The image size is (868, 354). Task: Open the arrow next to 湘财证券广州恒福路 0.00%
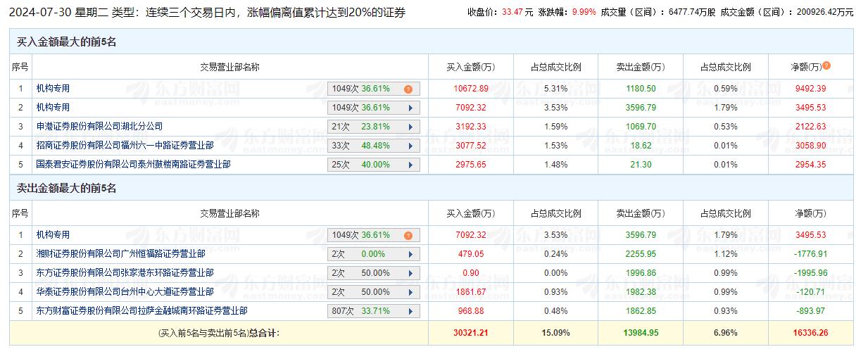(410, 254)
